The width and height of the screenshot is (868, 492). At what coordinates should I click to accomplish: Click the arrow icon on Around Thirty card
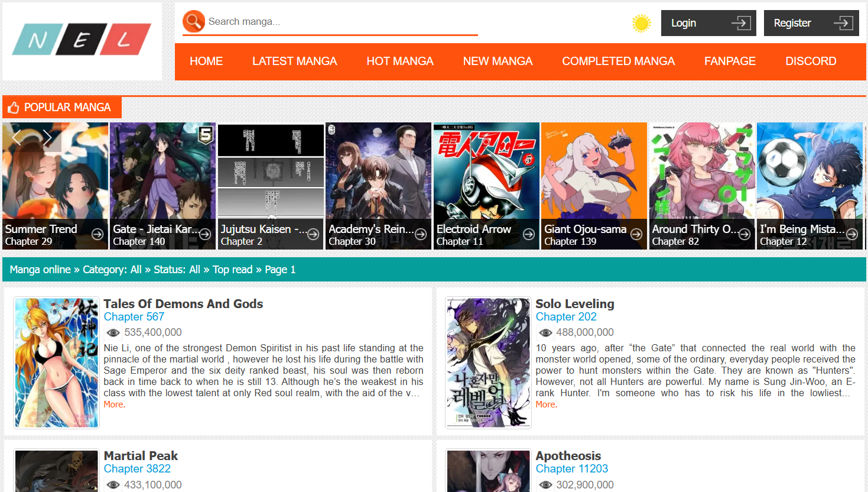745,235
